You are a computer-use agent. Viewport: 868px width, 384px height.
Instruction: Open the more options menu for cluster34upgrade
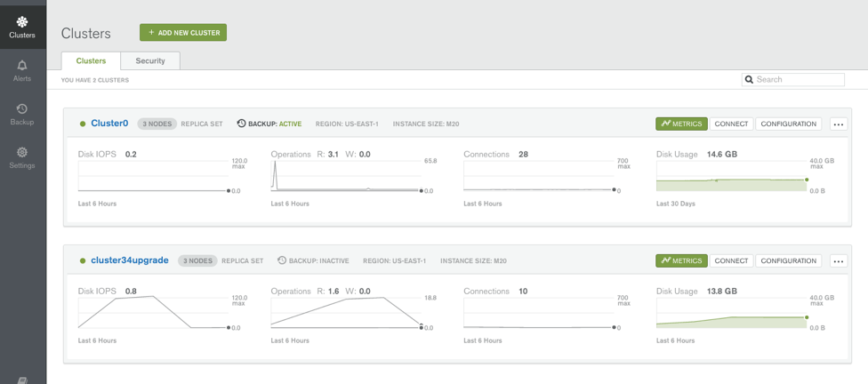839,260
